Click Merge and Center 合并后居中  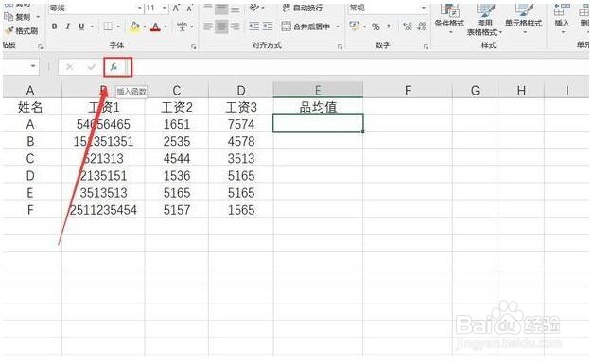tap(306, 26)
